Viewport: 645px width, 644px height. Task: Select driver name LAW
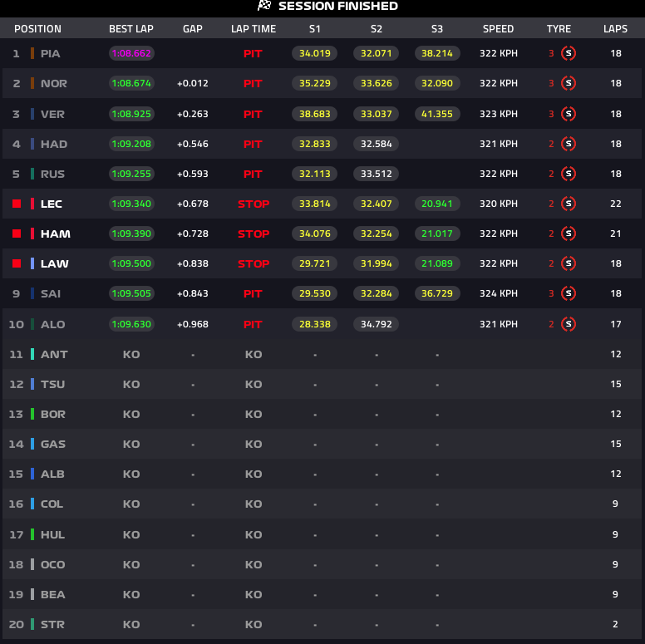tap(54, 263)
